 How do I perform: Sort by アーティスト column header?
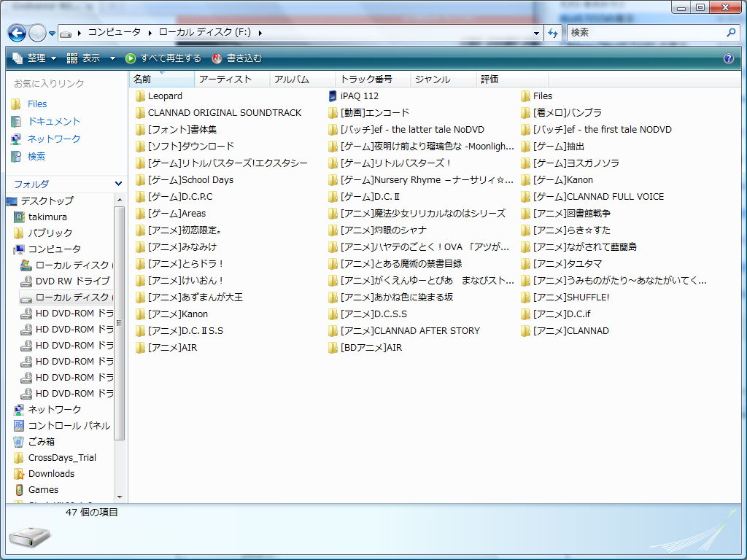[232, 79]
